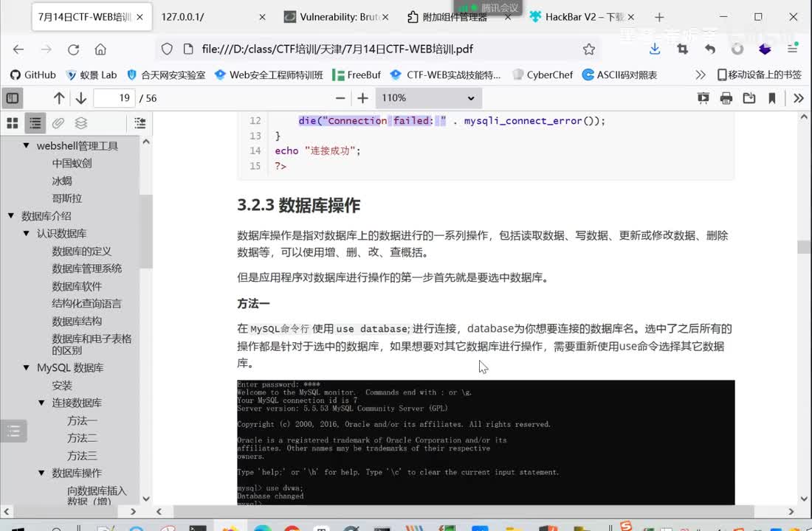Image resolution: width=812 pixels, height=531 pixels.
Task: Toggle the PDF sidebar panel button
Action: 13,98
